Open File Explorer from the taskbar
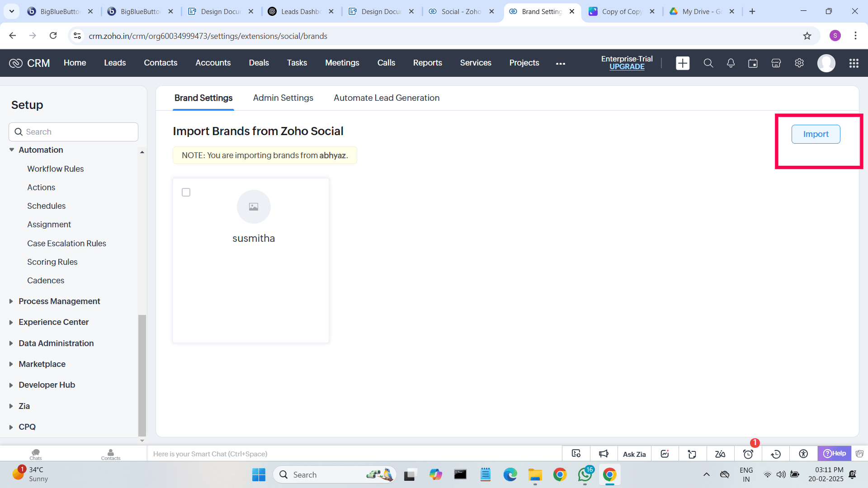Viewport: 868px width, 488px height. [535, 474]
